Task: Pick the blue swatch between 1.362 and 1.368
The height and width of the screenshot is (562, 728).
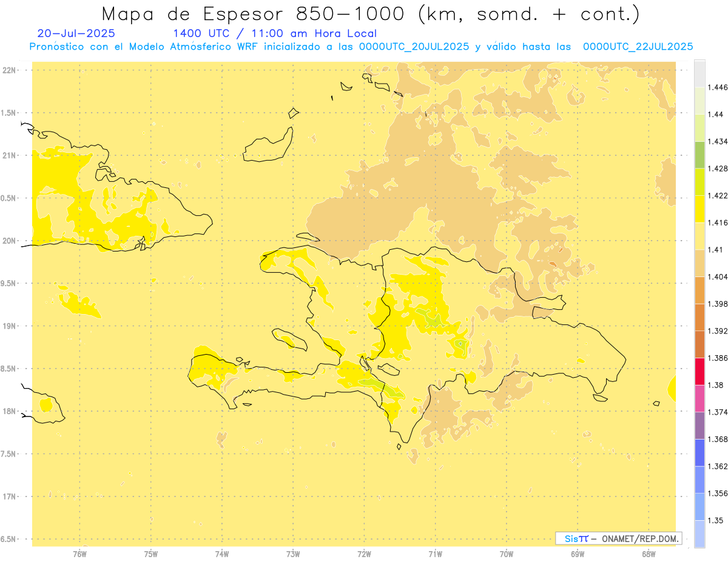Action: point(699,453)
